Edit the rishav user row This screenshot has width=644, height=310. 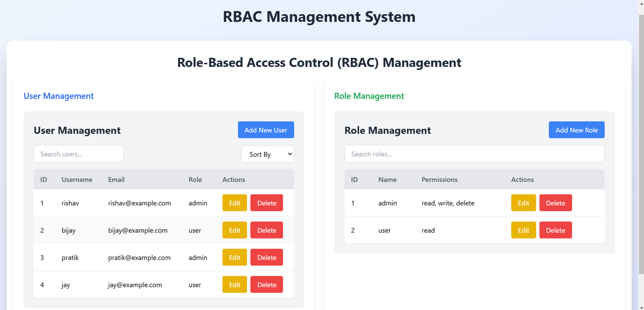[234, 203]
